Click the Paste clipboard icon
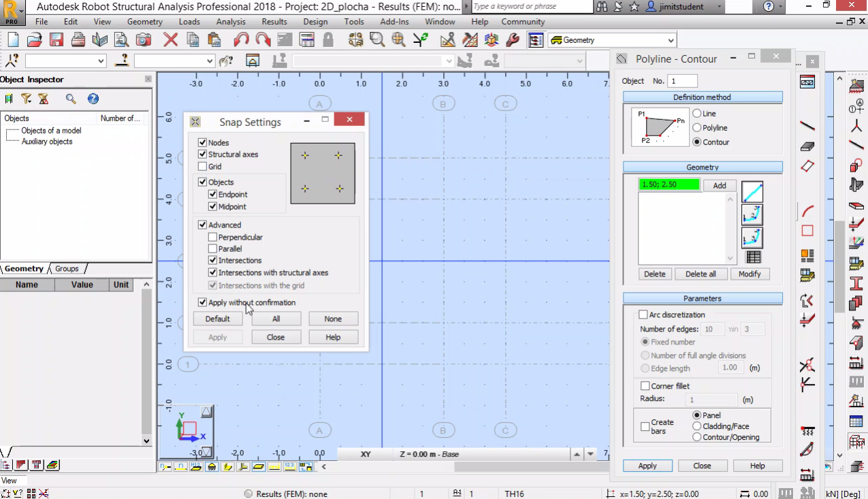The height and width of the screenshot is (499, 868). (x=214, y=39)
